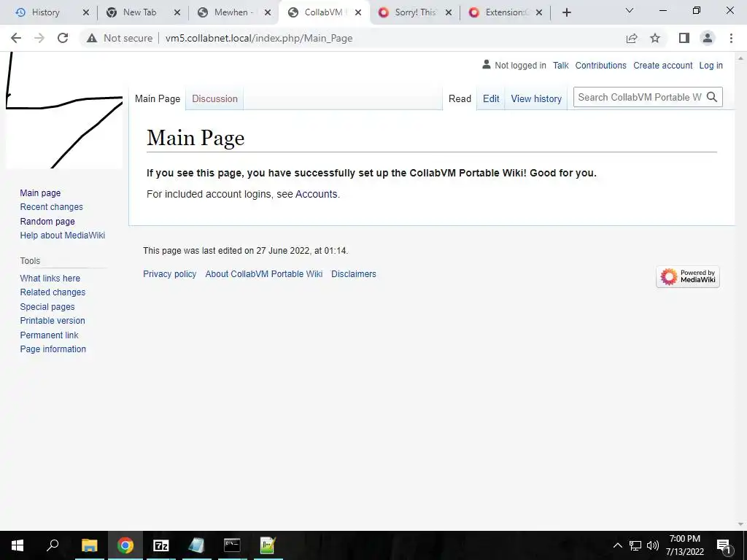Open the Chrome side panel icon
The image size is (747, 560).
tap(684, 38)
